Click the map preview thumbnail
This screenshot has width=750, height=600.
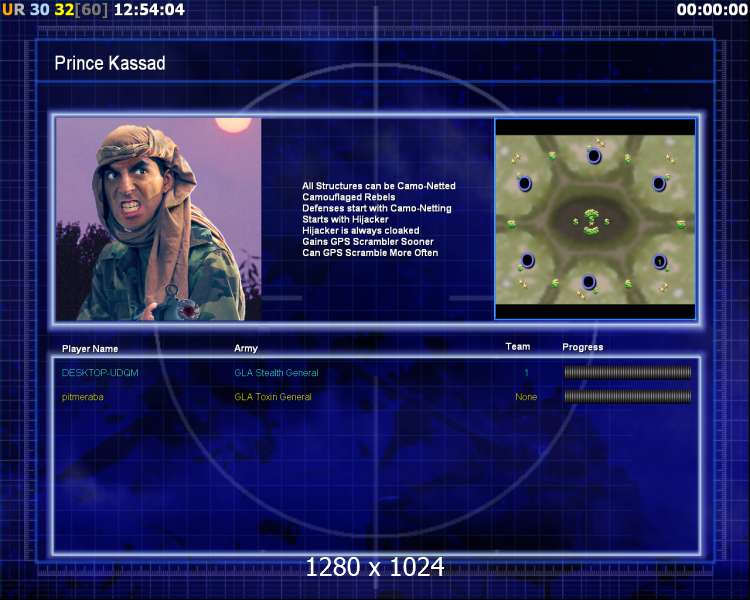(x=595, y=219)
